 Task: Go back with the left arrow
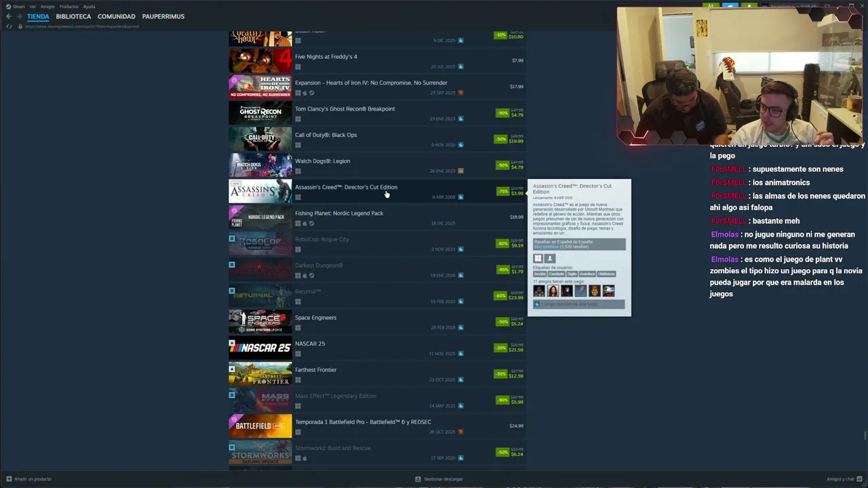coord(9,16)
